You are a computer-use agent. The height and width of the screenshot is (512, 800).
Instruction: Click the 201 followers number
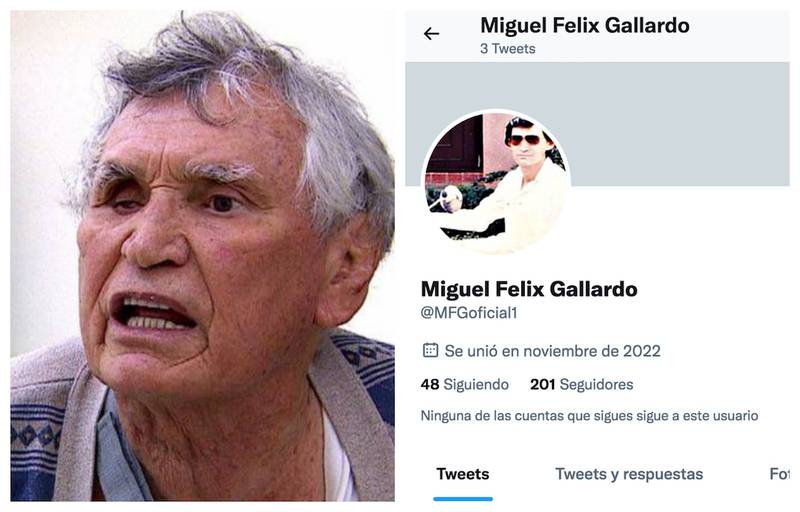coord(542,385)
